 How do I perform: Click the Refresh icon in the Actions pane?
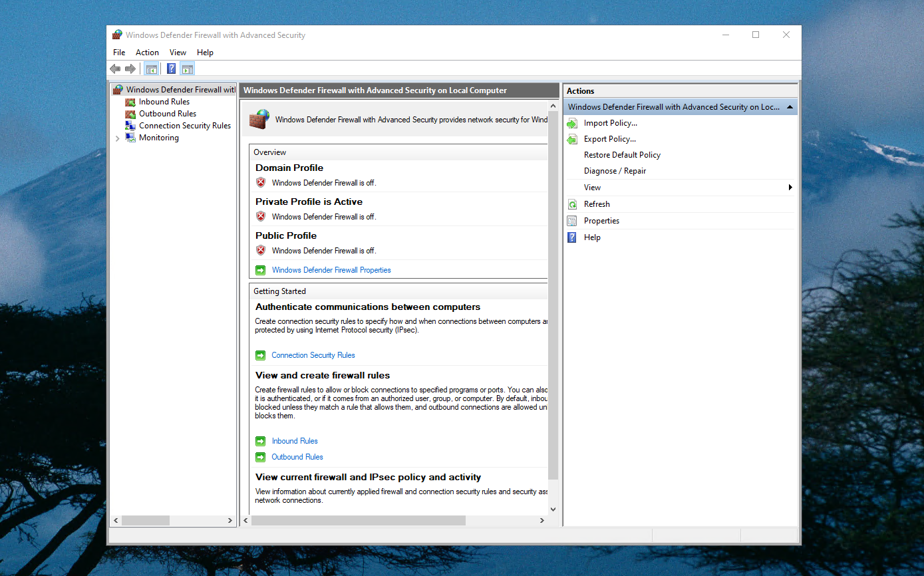click(572, 204)
